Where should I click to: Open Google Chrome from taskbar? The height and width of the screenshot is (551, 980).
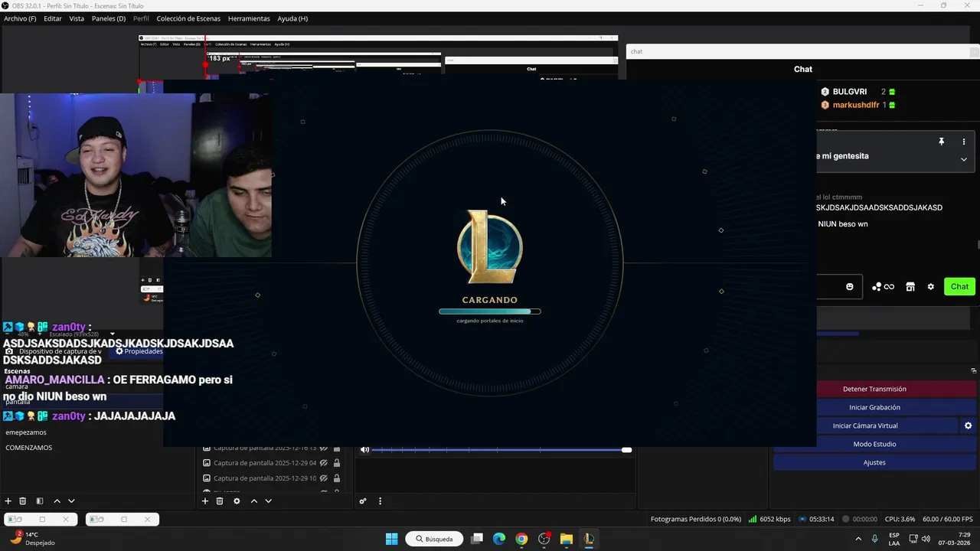[521, 539]
